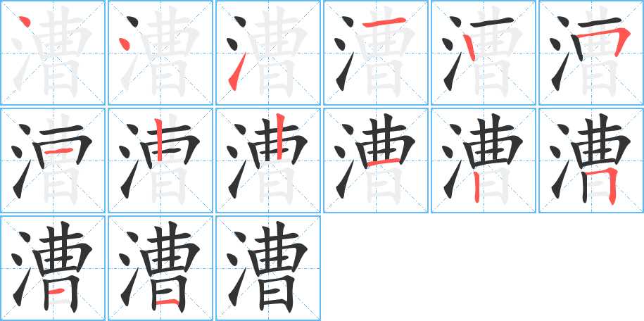Select the cell showing the first red dot stroke
Image resolution: width=644 pixels, height=321 pixels.
[53, 53]
